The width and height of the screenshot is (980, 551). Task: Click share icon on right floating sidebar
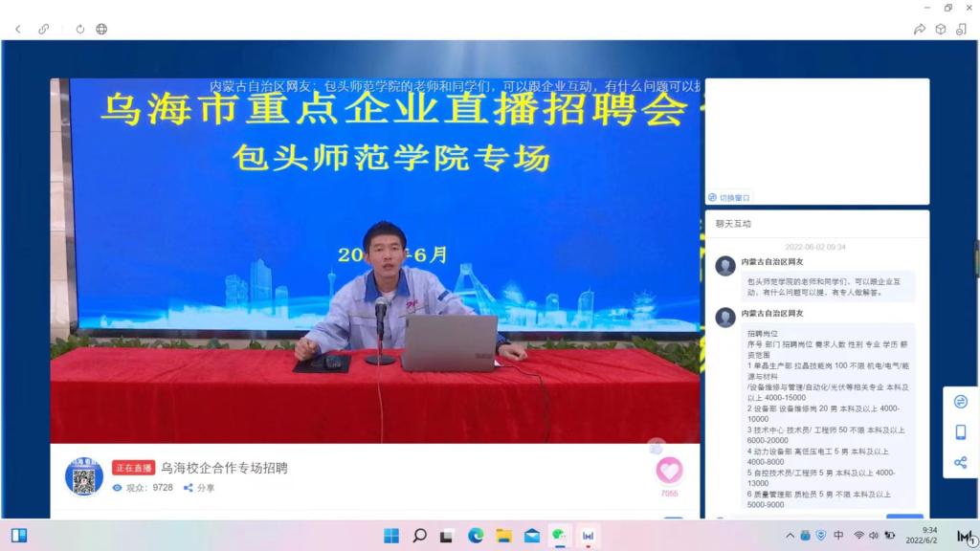pyautogui.click(x=961, y=463)
